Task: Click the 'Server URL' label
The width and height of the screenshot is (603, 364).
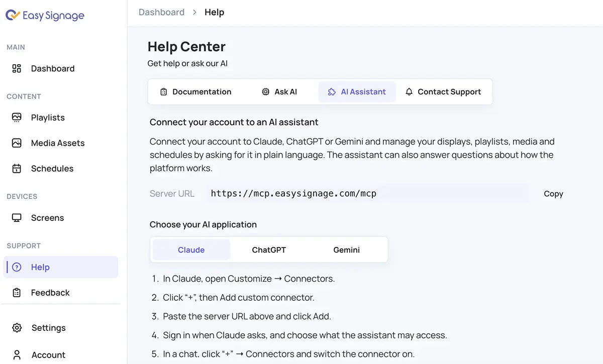Action: click(x=172, y=194)
